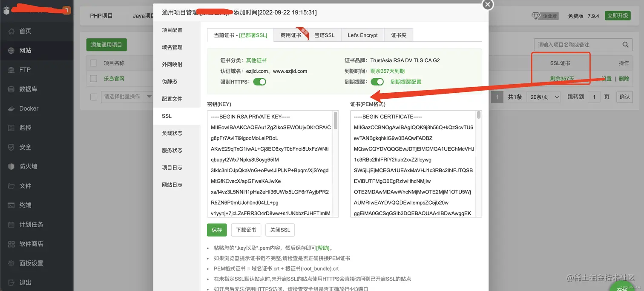644x291 pixels.
Task: Open 项目配置 in dialog menu
Action: point(177,30)
